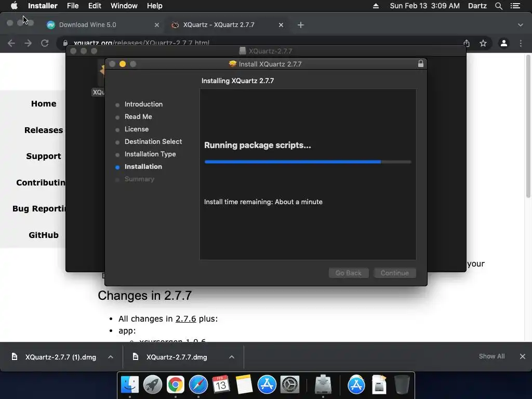Viewport: 532px width, 399px height.
Task: Open Chrome from the Dock
Action: click(x=176, y=385)
